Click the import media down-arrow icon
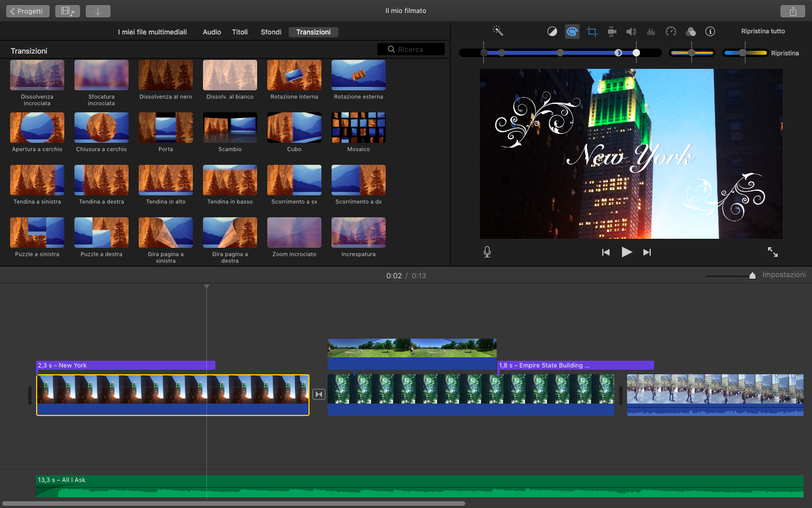812x508 pixels. (98, 11)
